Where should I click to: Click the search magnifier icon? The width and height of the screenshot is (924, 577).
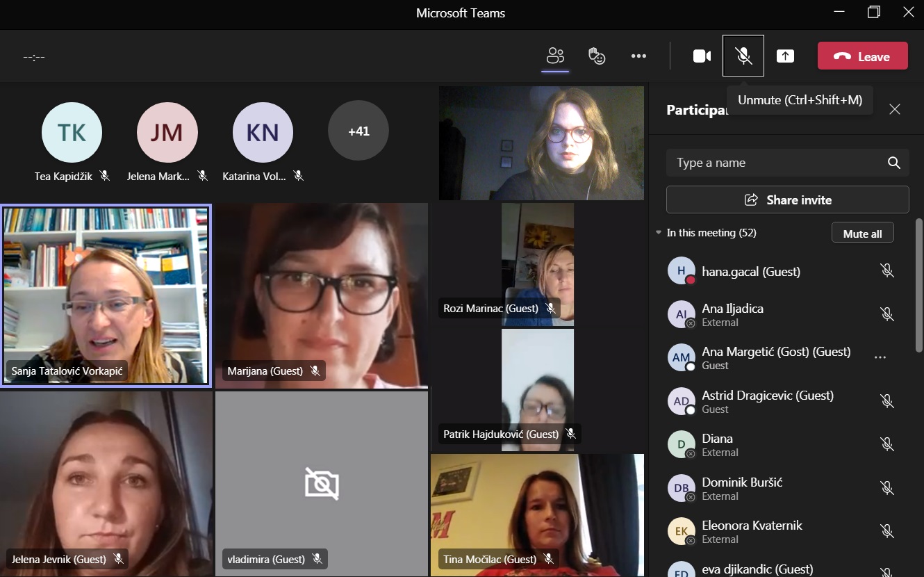point(894,163)
